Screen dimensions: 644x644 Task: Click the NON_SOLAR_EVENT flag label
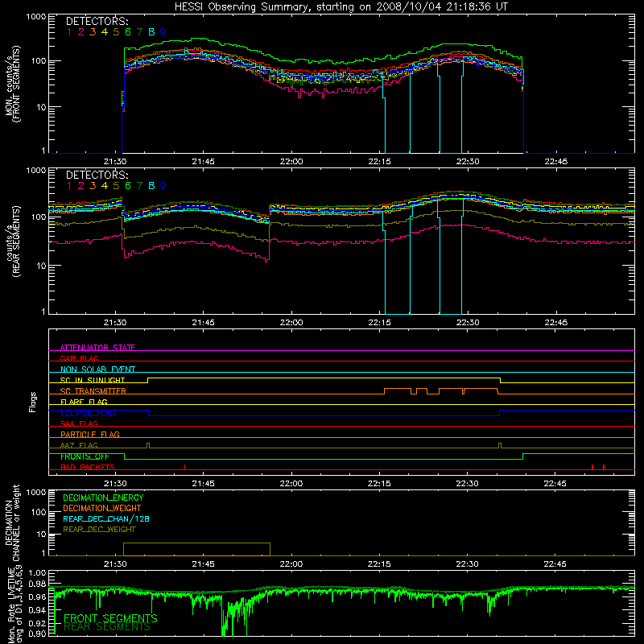point(97,369)
